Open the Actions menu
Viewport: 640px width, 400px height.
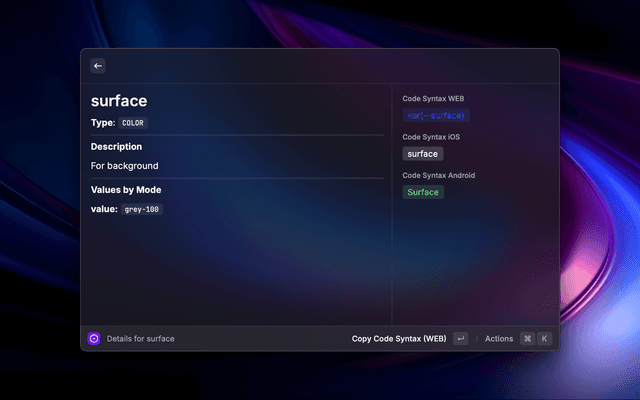tap(499, 339)
